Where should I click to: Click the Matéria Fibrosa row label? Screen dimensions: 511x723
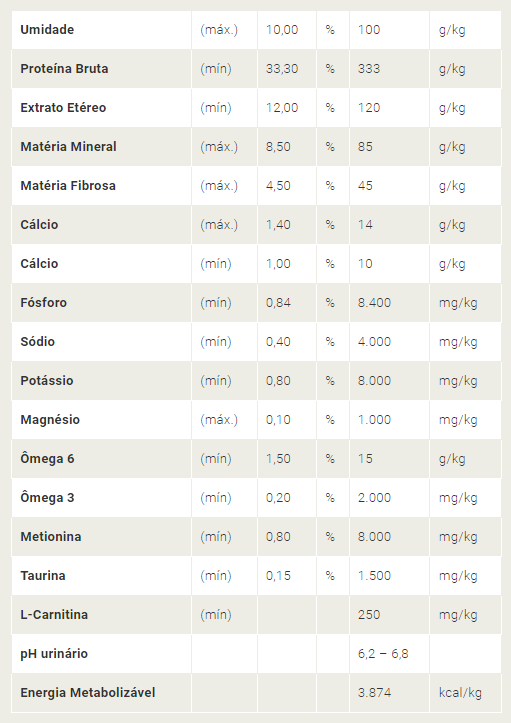point(68,185)
